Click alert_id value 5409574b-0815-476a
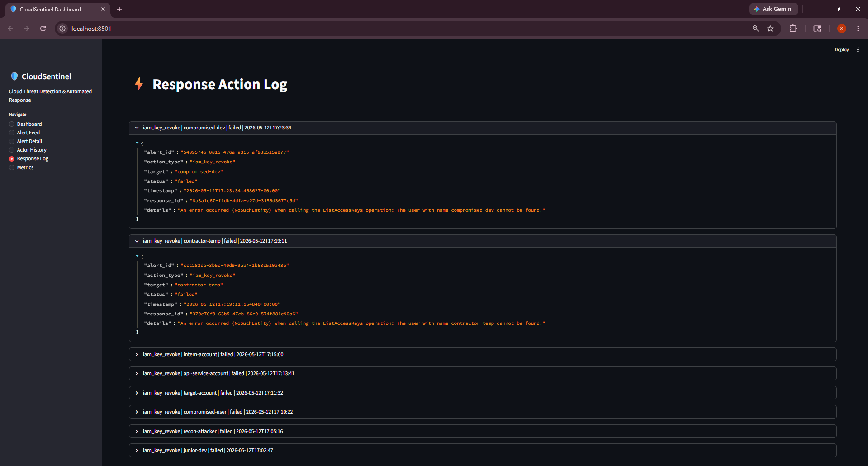 coord(234,152)
